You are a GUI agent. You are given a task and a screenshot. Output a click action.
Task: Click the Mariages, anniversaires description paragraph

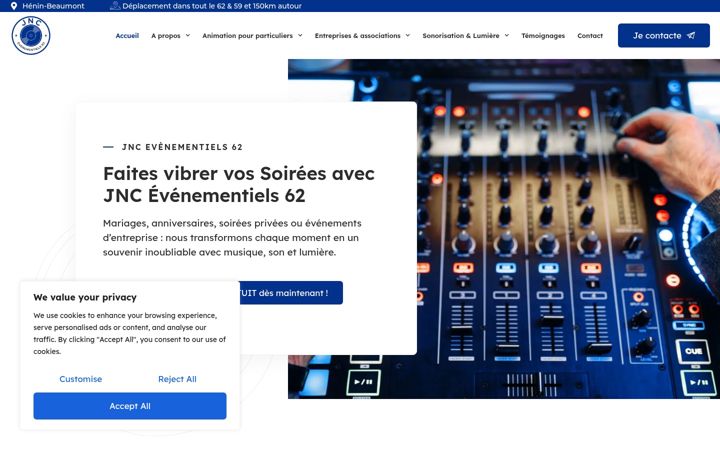(x=232, y=237)
